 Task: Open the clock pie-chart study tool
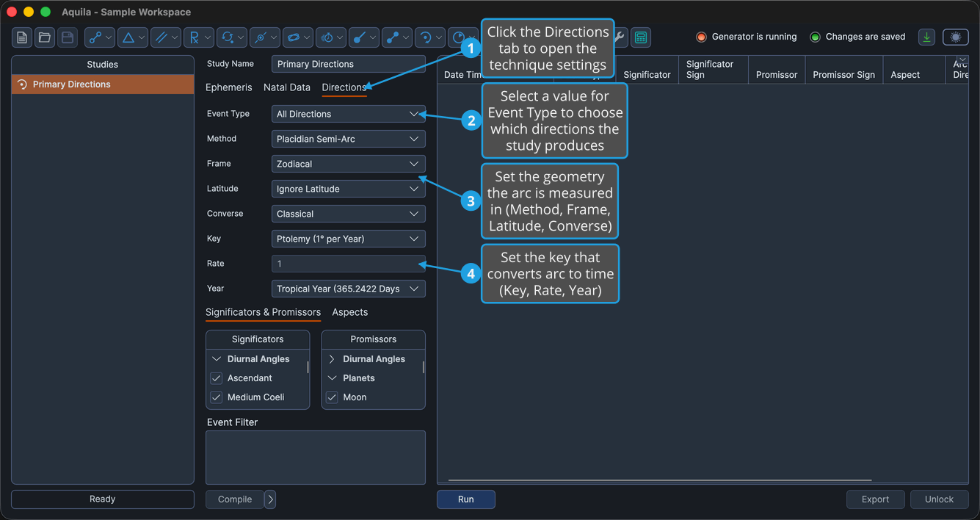pos(462,37)
